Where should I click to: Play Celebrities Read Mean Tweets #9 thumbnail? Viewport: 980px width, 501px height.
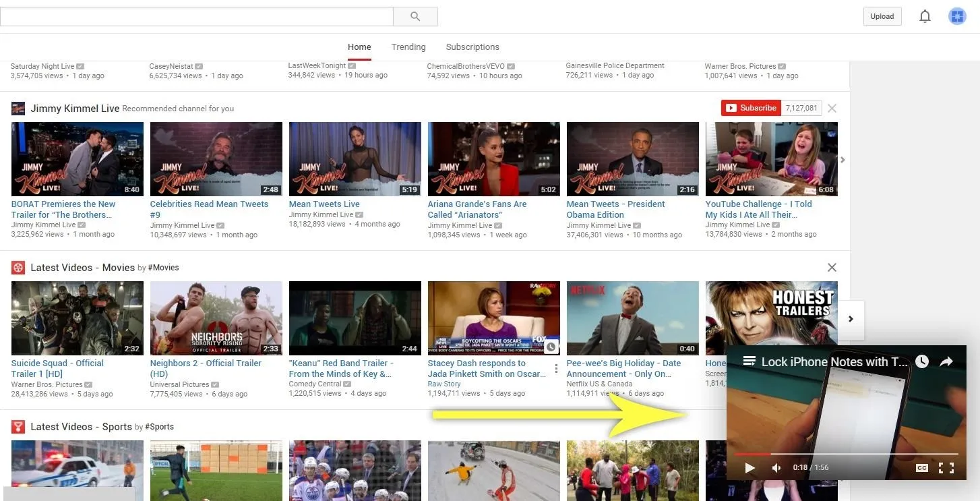tap(216, 159)
